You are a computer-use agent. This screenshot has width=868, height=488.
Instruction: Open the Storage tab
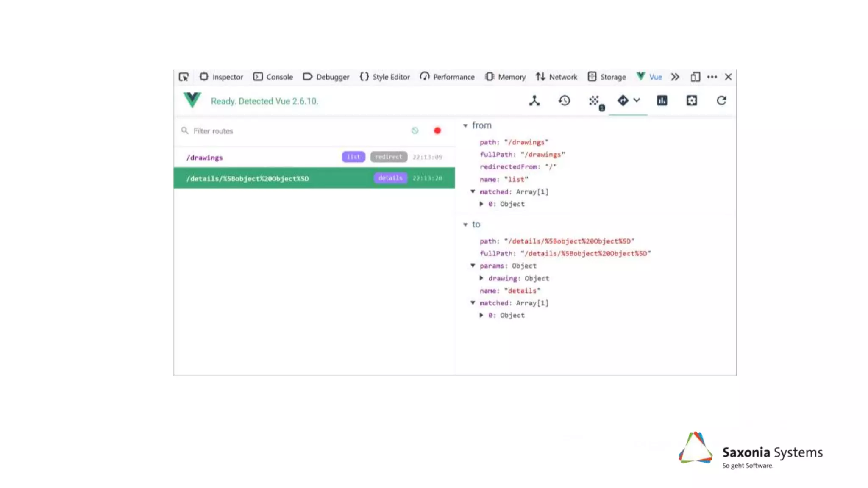click(606, 77)
